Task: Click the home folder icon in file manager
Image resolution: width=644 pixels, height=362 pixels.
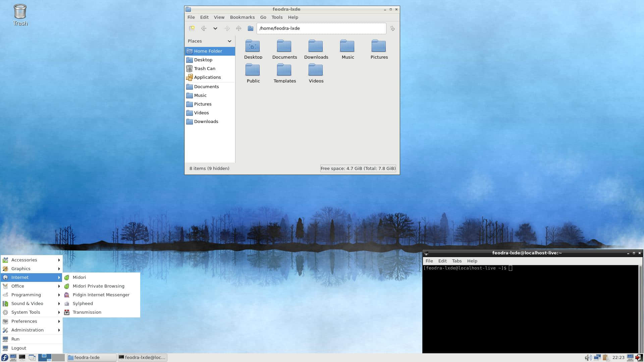Action: pos(250,28)
